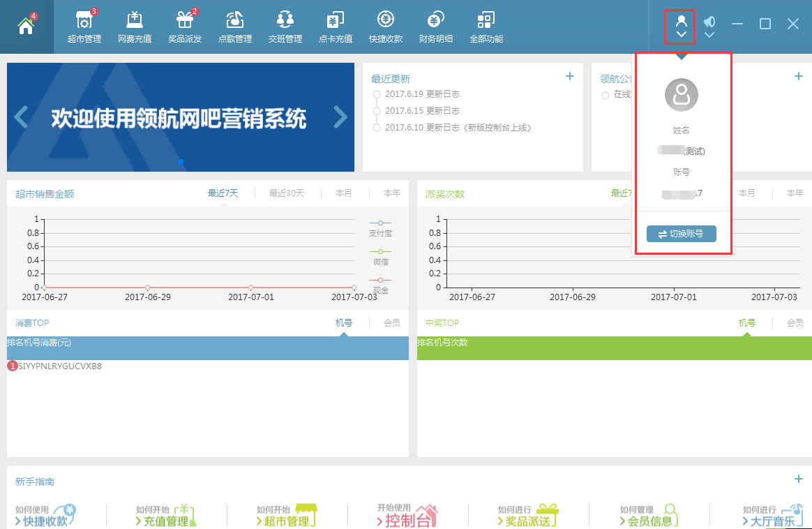Open the user account dropdown icon

(681, 27)
